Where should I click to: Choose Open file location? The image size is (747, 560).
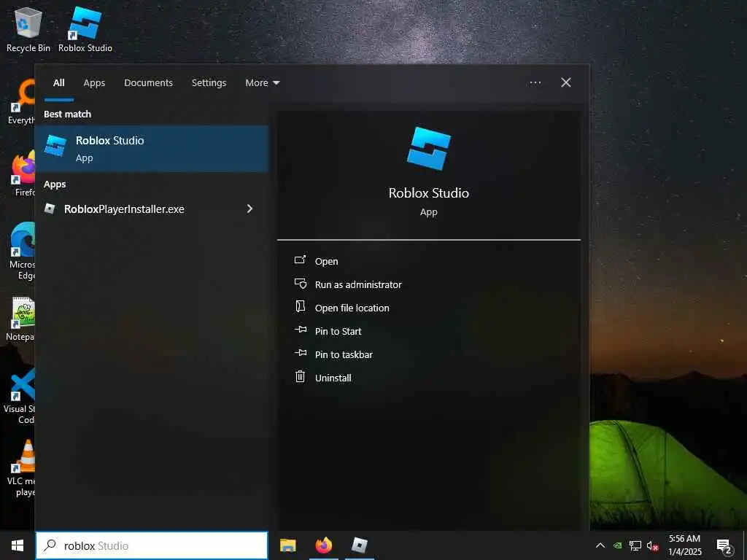coord(352,308)
